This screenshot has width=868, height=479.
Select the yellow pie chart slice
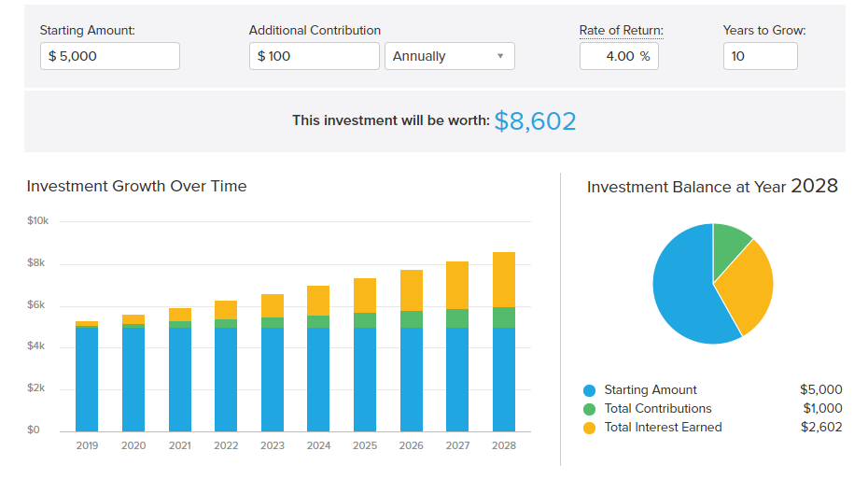click(x=749, y=285)
